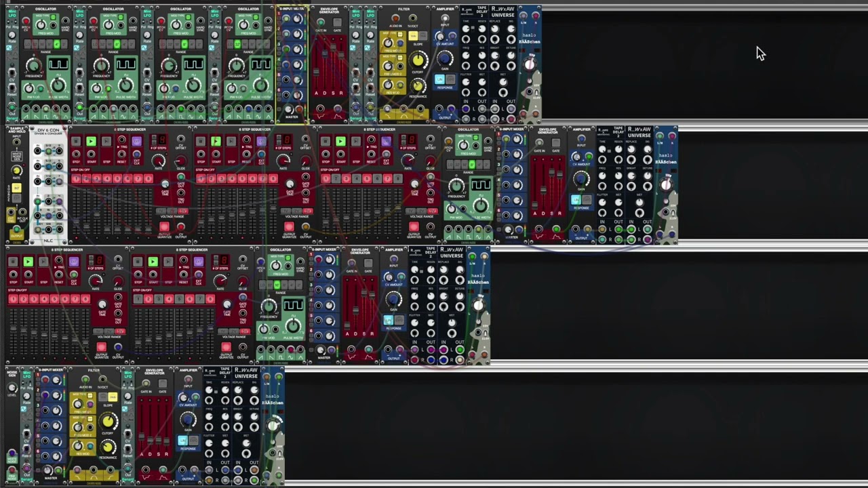Image resolution: width=868 pixels, height=488 pixels.
Task: Click Sample and Hold Input jack
Action: [x=16, y=143]
